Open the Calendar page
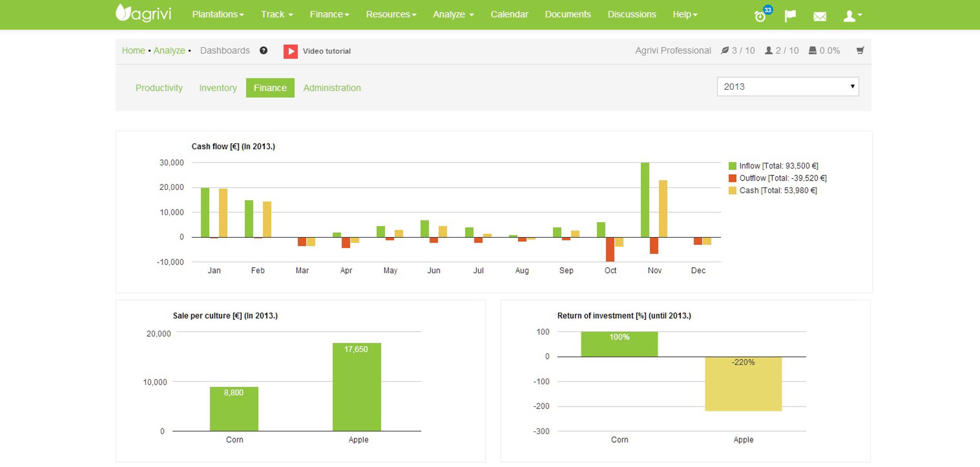This screenshot has height=467, width=980. coord(509,14)
